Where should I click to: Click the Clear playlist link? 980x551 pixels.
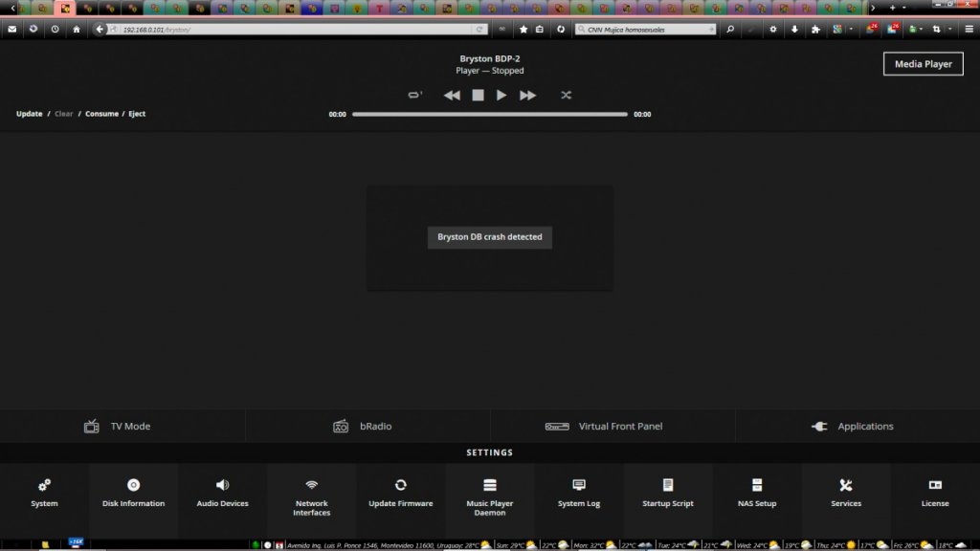pos(64,114)
